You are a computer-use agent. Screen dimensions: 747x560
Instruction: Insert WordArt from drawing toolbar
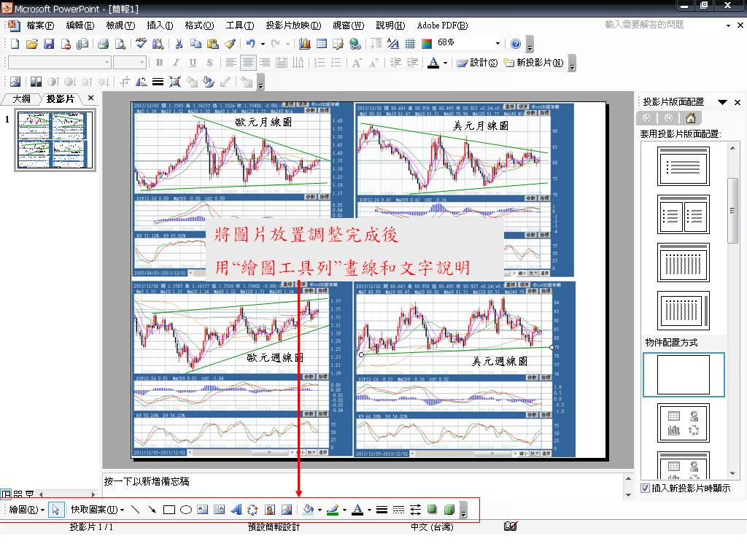click(236, 510)
